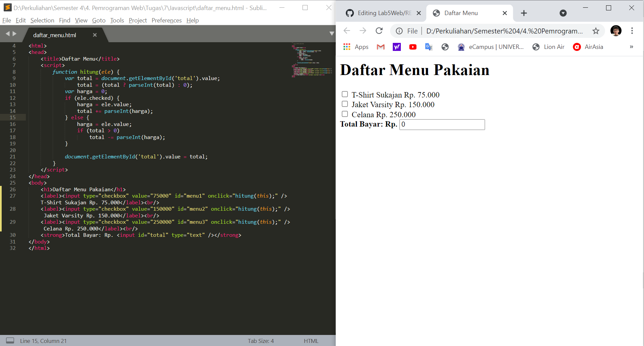Open Apps from the bookmarks bar
Viewport: 644px width, 346px height.
pos(357,47)
